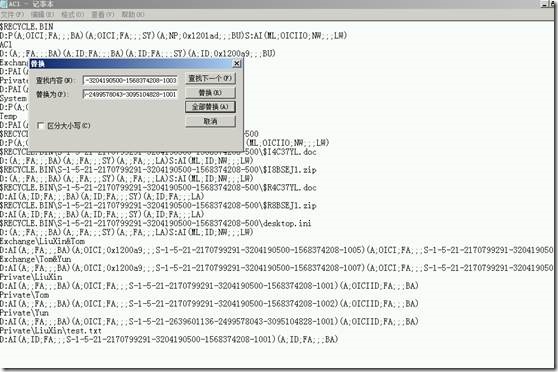Viewport: 558px width, 372px height.
Task: Click the 全部替换(A) button
Action: coord(210,107)
